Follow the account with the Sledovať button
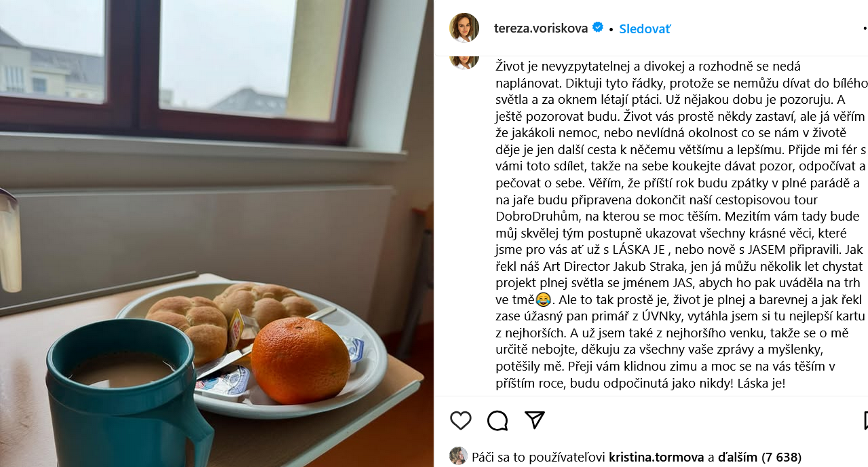Screen dimensions: 868x467 [645, 29]
